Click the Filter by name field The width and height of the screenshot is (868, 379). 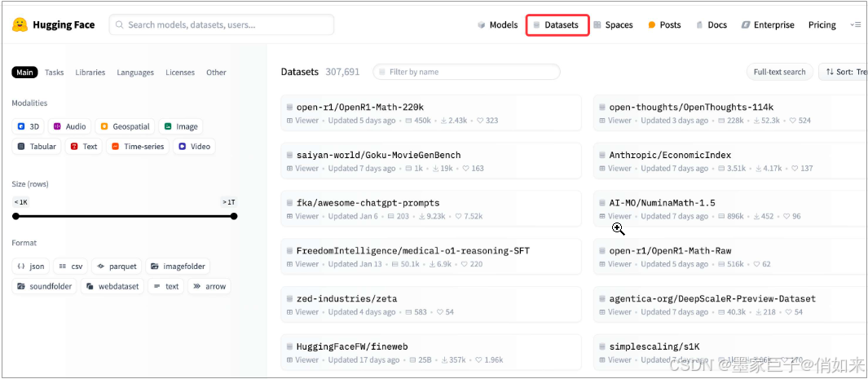[466, 72]
